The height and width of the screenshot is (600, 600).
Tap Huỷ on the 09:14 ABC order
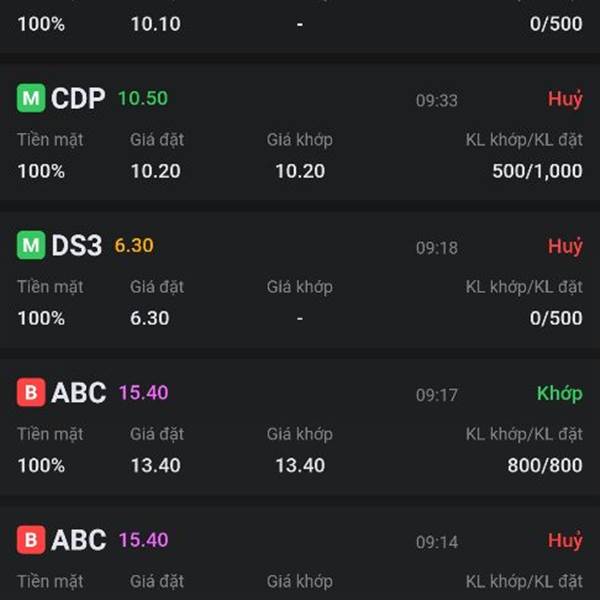click(x=565, y=540)
